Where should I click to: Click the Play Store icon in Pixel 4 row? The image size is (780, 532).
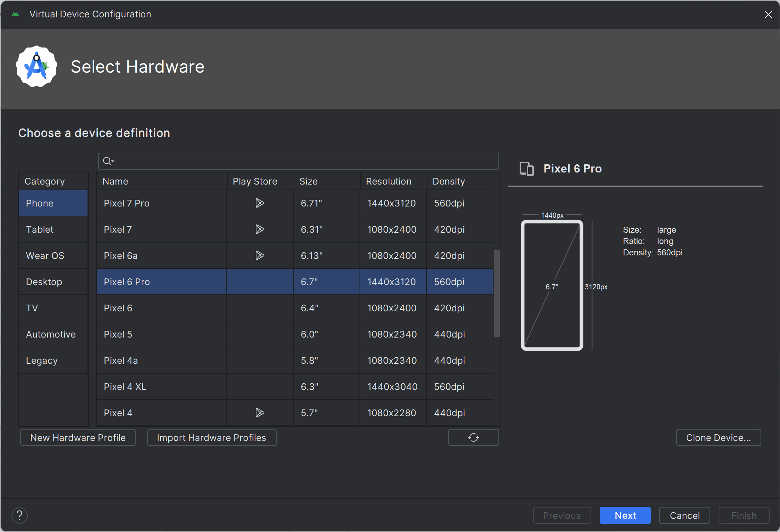260,413
